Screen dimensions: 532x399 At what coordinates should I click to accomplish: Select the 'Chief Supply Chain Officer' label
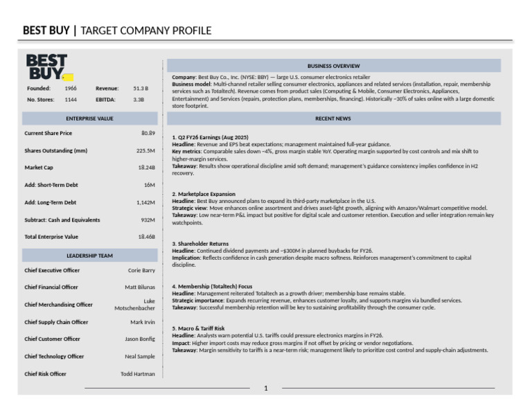coord(56,322)
